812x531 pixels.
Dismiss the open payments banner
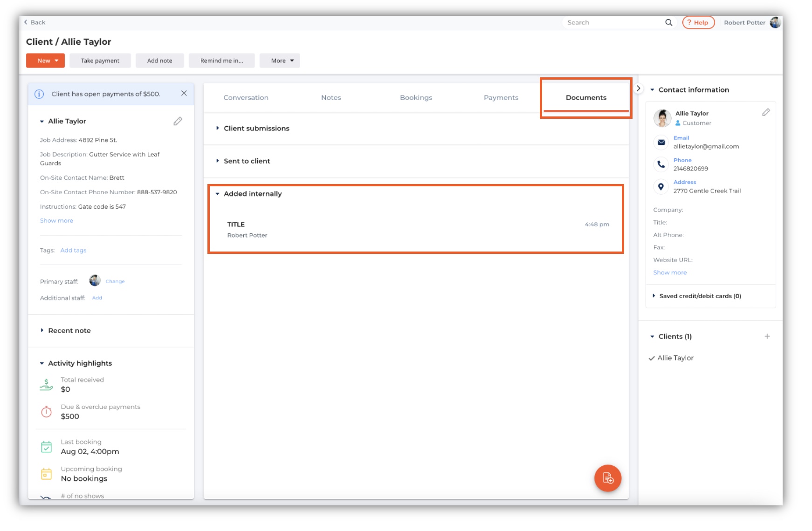(184, 93)
